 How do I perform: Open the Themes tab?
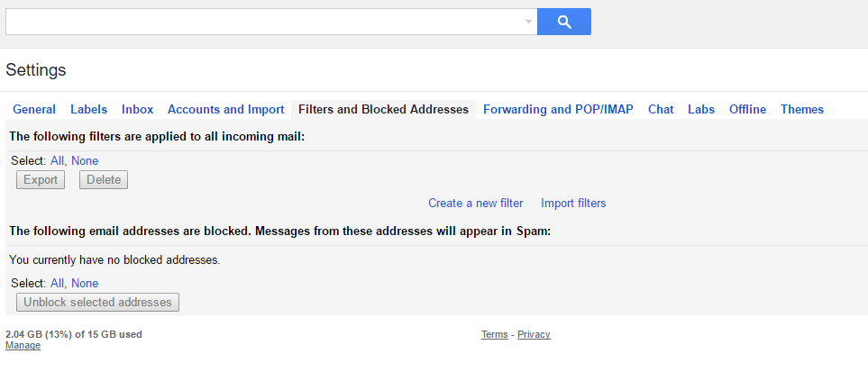(x=802, y=110)
